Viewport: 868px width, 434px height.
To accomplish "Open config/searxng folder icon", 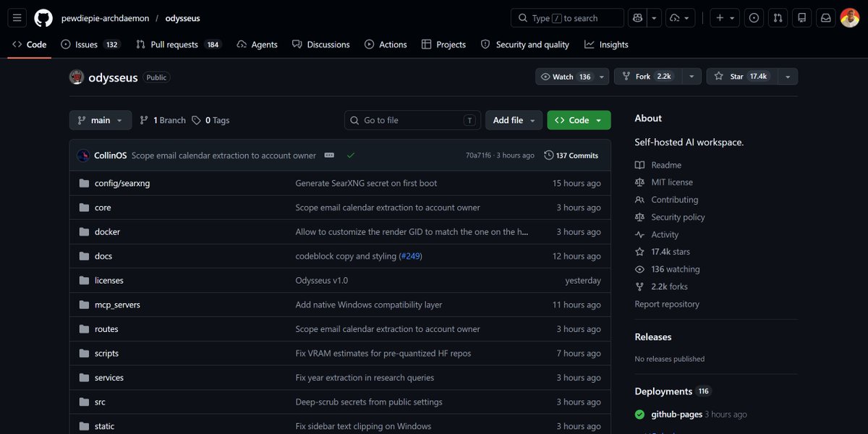I will [x=84, y=184].
